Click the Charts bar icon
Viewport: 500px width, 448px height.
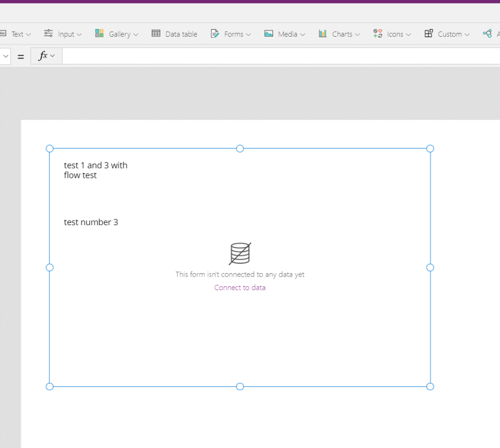[323, 33]
